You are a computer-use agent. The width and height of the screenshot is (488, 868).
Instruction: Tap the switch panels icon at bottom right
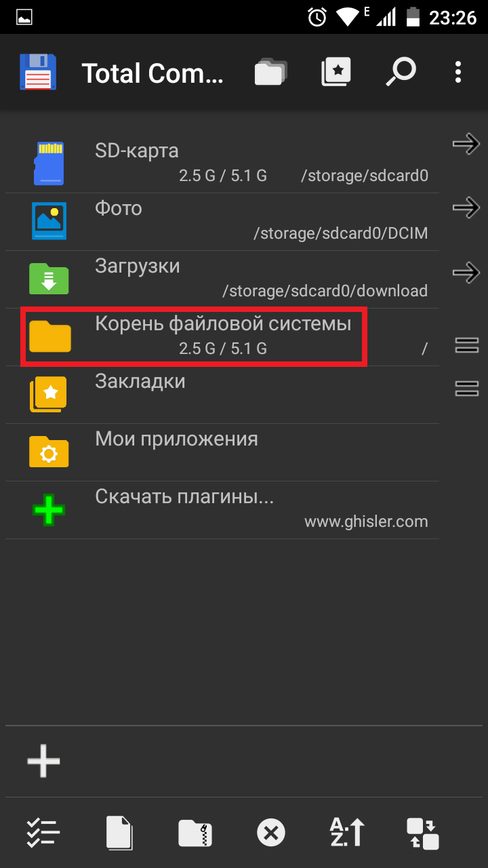423,833
